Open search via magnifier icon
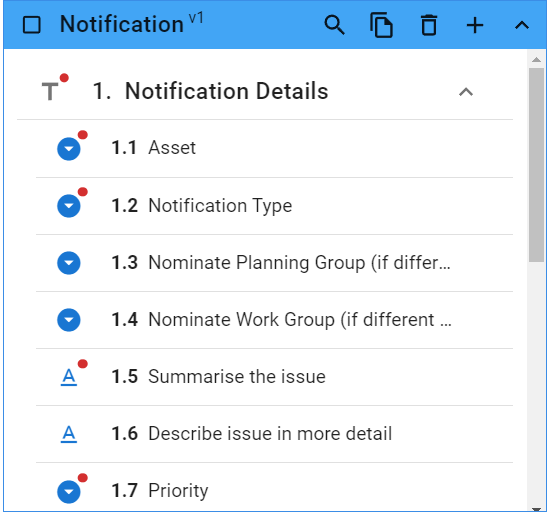Image resolution: width=547 pixels, height=512 pixels. pyautogui.click(x=335, y=25)
